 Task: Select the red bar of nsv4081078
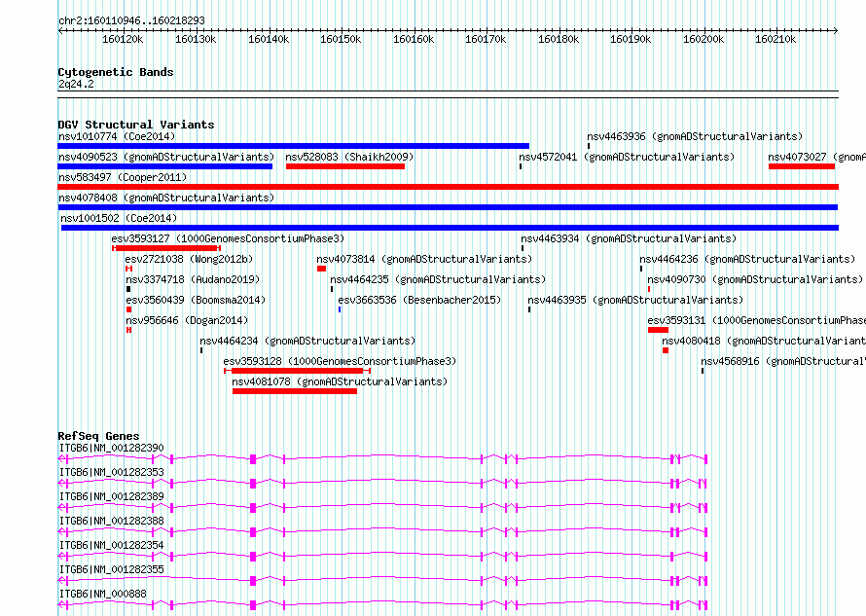pos(295,392)
